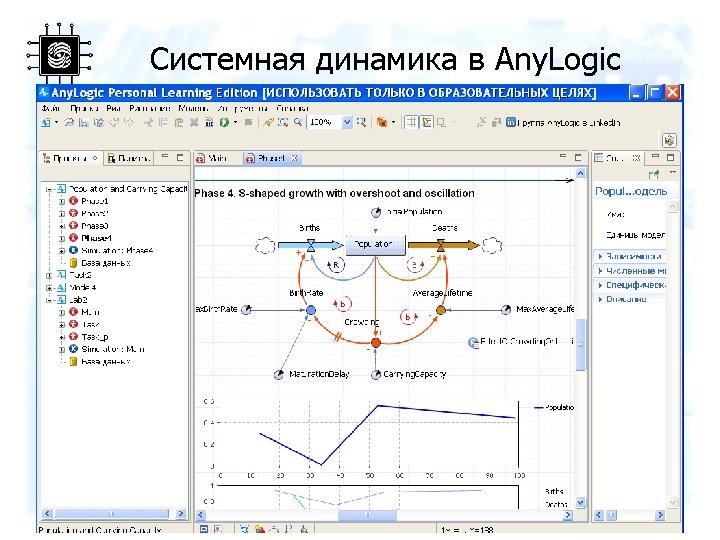720x540 pixels.
Task: Open the Рисование menu
Action: coord(150,108)
